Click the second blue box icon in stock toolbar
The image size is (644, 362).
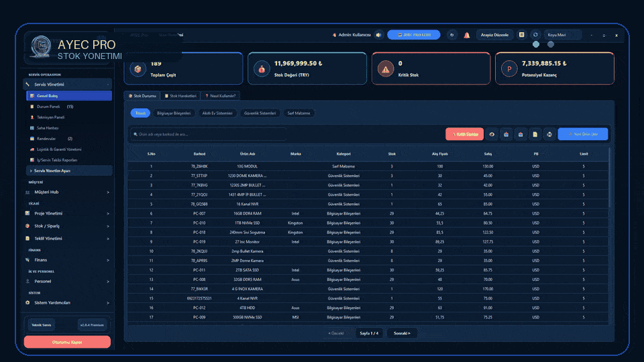[x=521, y=134]
